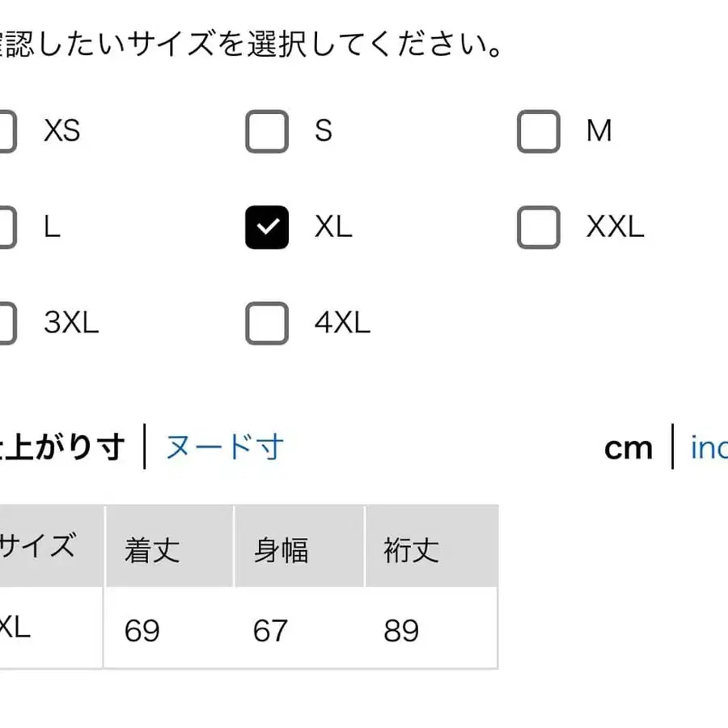Check the 4XL size checkbox

pos(266,323)
